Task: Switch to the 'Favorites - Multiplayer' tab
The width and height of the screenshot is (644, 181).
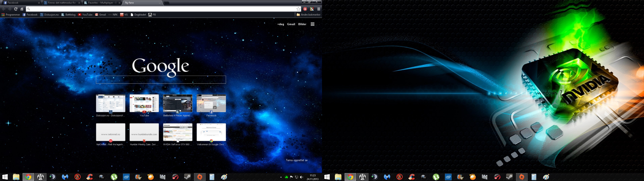Action: tap(102, 3)
